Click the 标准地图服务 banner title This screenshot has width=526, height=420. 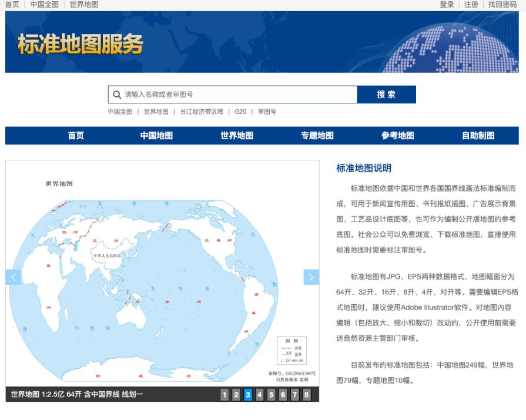pyautogui.click(x=81, y=44)
